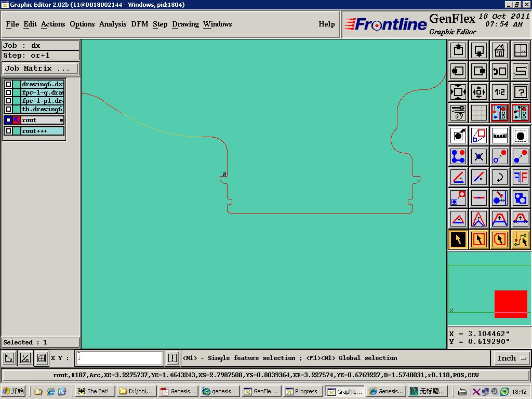Viewport: 532px width, 399px height.
Task: Click the zoom out shrinking-arrows icon
Action: [x=479, y=92]
